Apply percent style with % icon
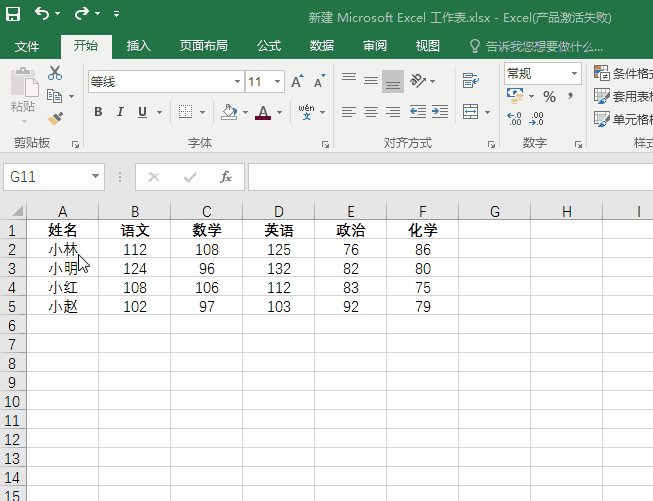This screenshot has width=653, height=501. pos(549,97)
